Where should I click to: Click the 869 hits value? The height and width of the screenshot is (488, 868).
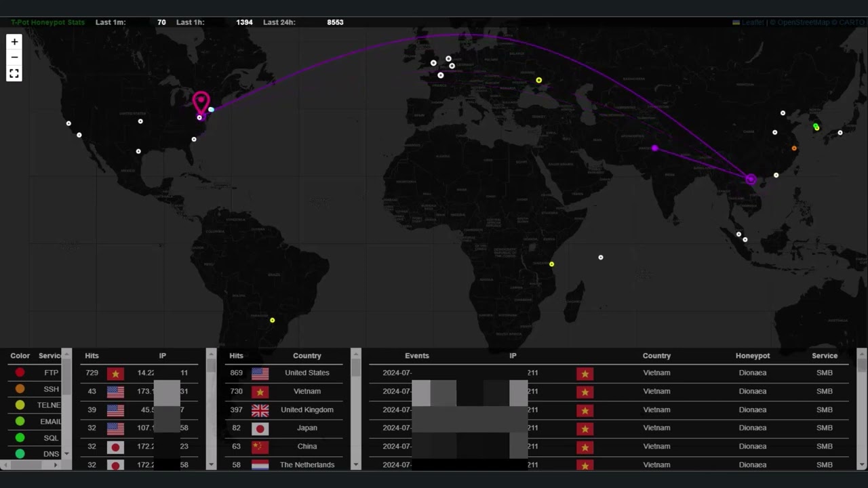coord(236,373)
